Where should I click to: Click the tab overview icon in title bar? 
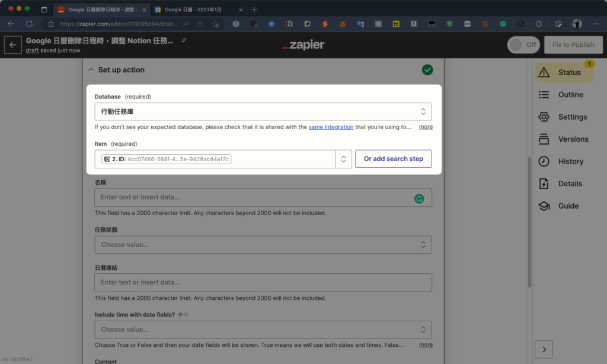click(x=44, y=9)
